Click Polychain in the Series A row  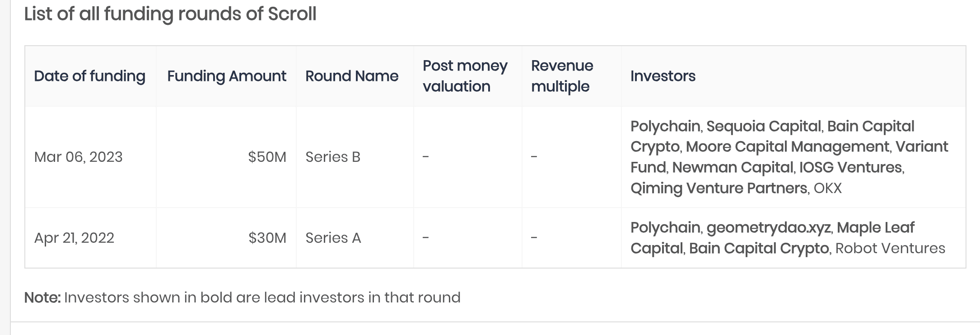(x=665, y=227)
